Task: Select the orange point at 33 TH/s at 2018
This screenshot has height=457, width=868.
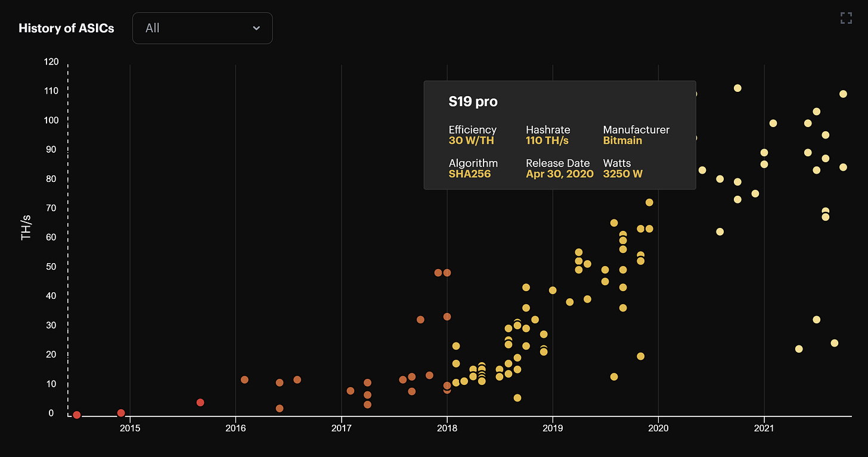Action: [x=447, y=316]
